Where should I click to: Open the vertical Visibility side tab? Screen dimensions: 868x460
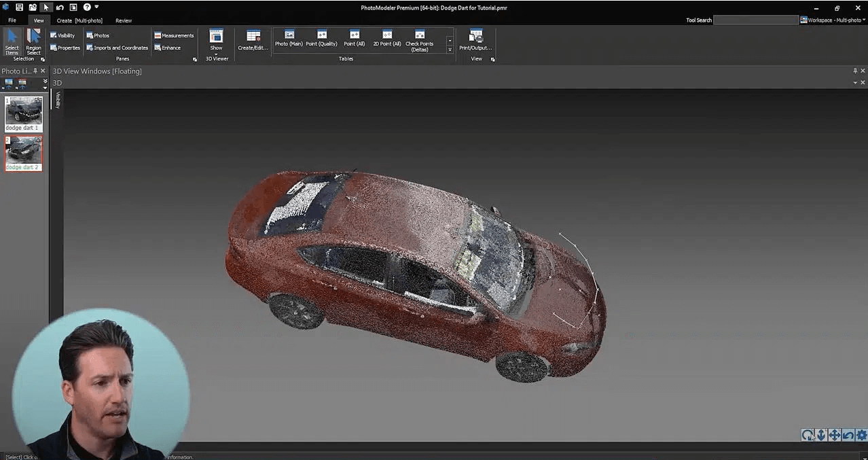[58, 100]
